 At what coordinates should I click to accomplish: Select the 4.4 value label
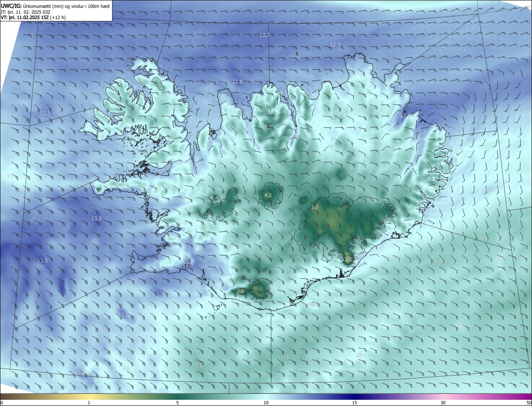click(x=215, y=198)
